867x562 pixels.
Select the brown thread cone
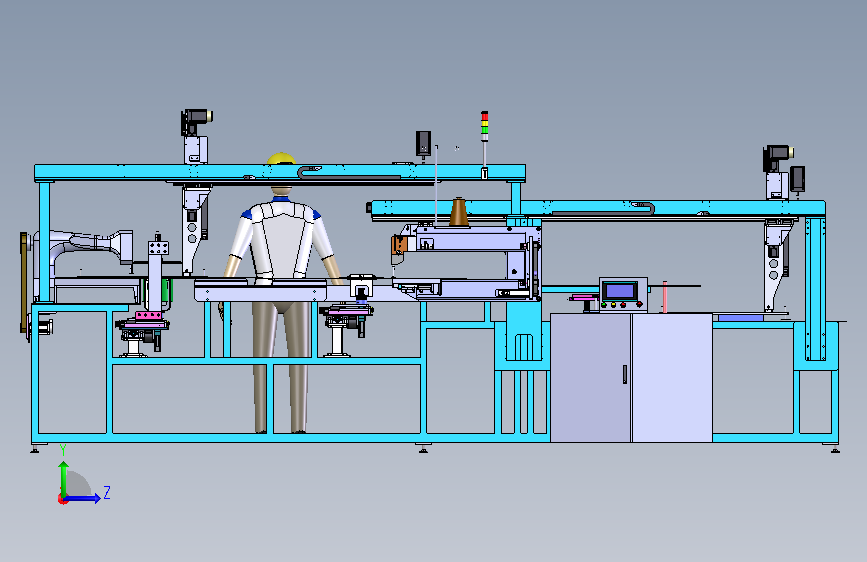[458, 212]
